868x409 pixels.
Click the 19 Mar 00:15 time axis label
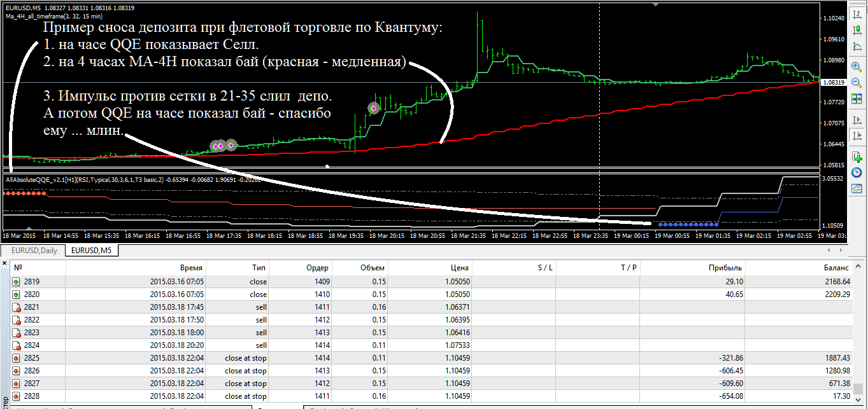click(x=632, y=235)
